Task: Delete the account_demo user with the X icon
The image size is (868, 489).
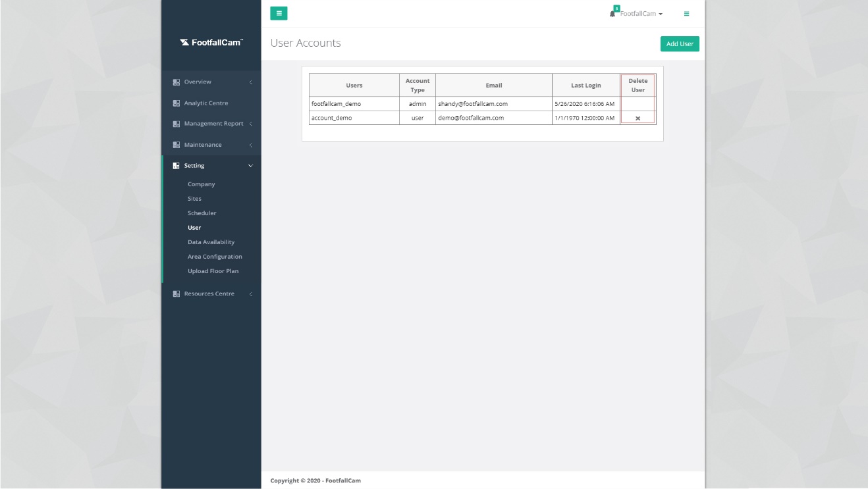Action: pyautogui.click(x=637, y=118)
